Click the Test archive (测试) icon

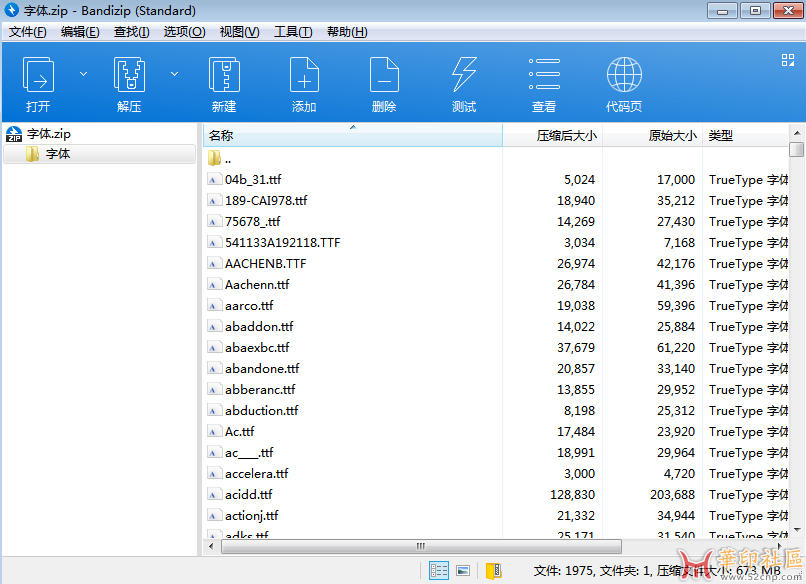click(x=464, y=76)
